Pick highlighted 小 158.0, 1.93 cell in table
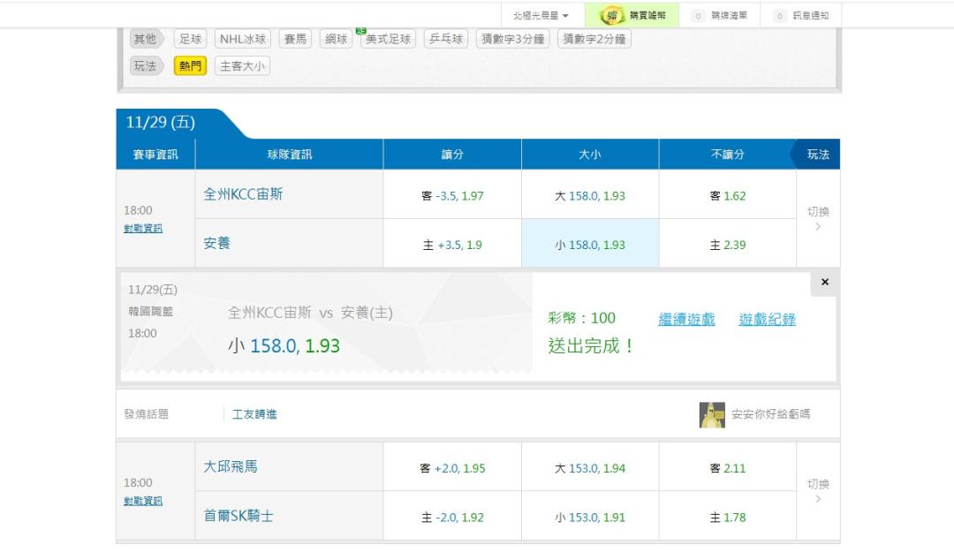954x560 pixels. [589, 245]
